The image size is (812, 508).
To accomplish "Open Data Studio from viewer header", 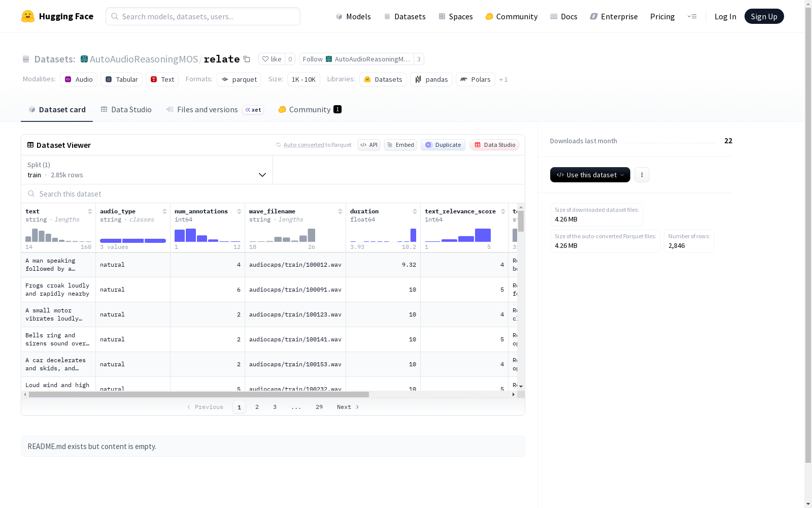I will click(x=494, y=145).
